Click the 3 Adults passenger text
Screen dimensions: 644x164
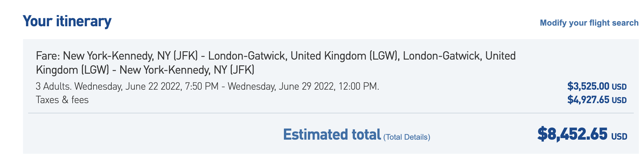click(54, 86)
